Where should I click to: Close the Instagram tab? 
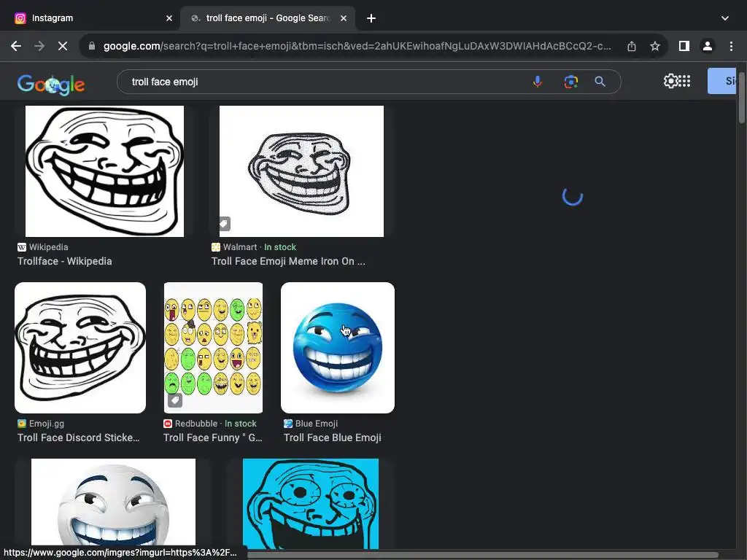click(x=169, y=18)
